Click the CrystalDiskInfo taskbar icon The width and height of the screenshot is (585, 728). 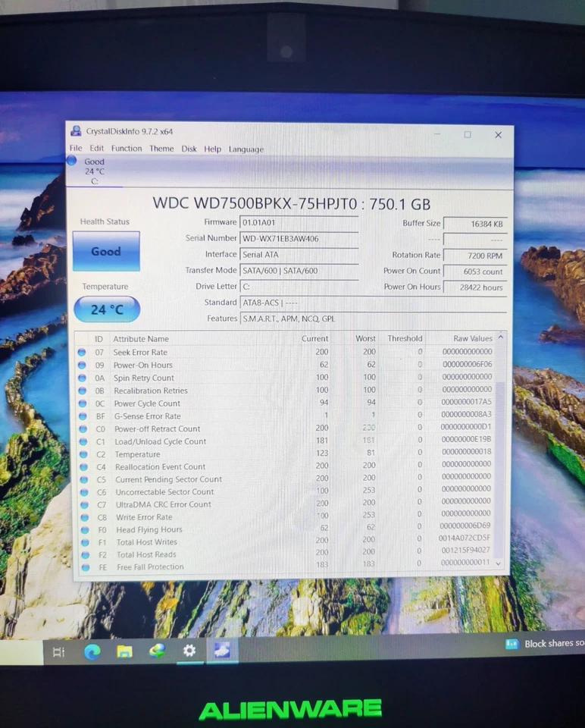(x=222, y=651)
